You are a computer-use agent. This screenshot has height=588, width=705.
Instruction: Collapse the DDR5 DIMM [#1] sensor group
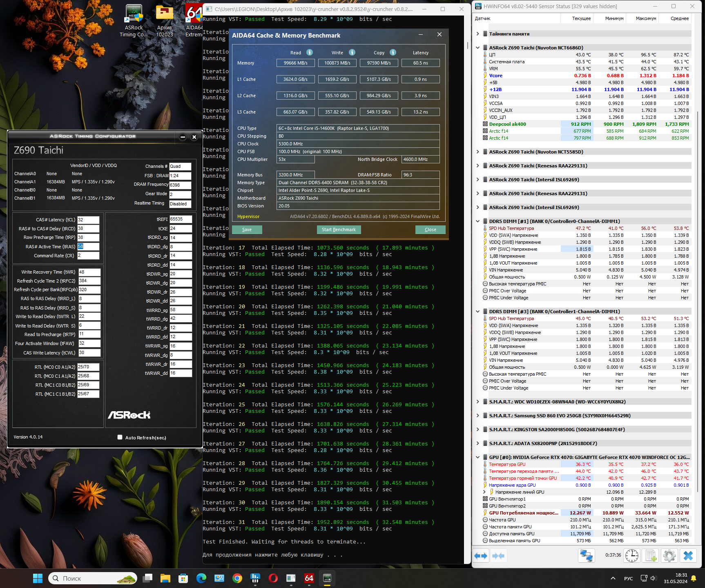coord(477,221)
